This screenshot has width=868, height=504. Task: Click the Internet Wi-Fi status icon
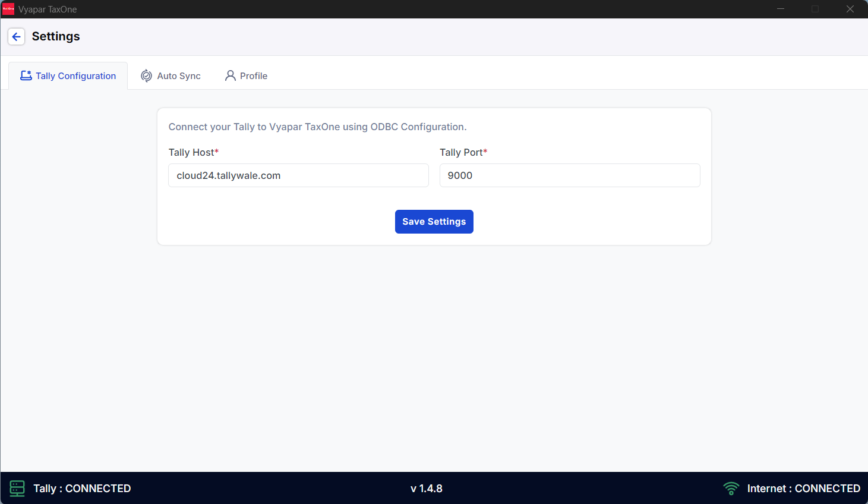(731, 489)
